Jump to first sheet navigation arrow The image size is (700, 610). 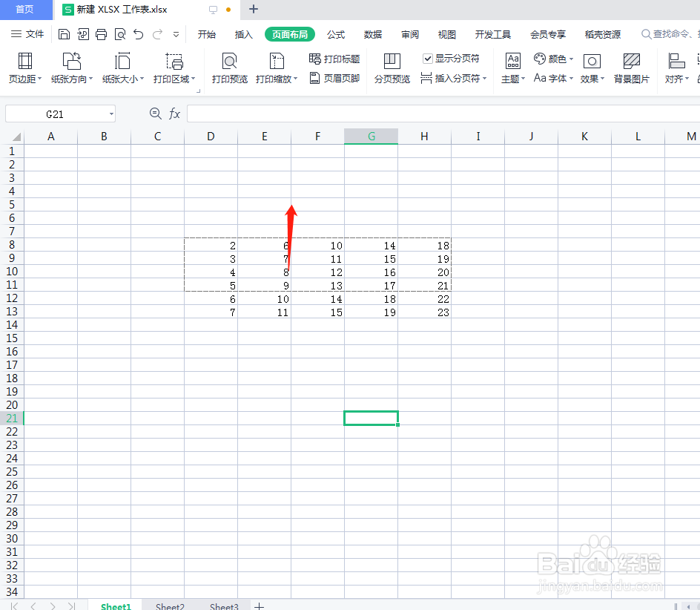14,606
